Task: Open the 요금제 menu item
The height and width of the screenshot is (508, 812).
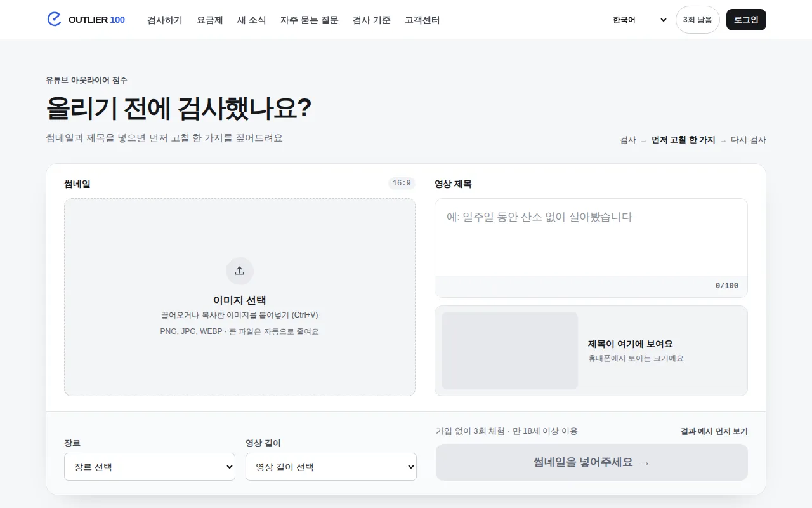Action: click(210, 20)
